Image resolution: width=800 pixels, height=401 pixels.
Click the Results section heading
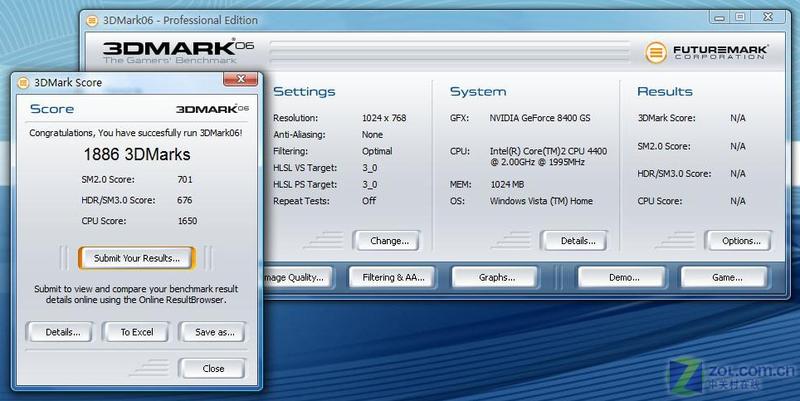(665, 92)
